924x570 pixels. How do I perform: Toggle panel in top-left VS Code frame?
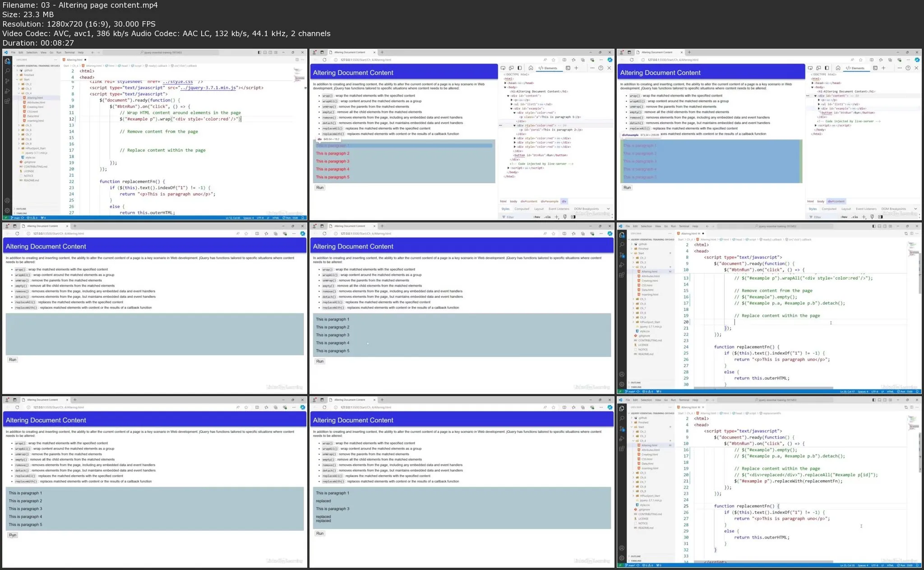click(265, 52)
